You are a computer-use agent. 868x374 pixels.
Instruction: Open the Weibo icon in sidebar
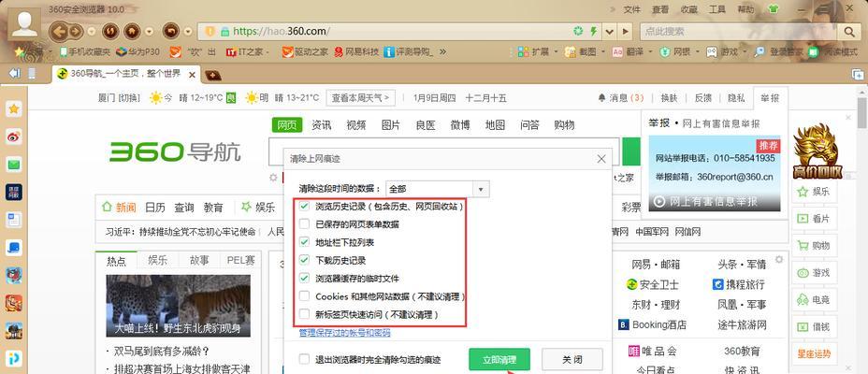click(x=14, y=137)
